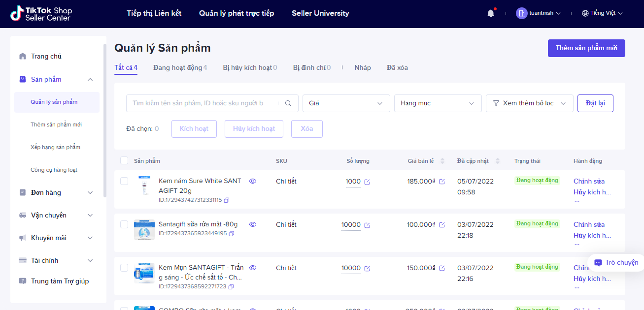
Task: Toggle eye icon for Kem Mụn SANTAGIFT
Action: click(253, 268)
